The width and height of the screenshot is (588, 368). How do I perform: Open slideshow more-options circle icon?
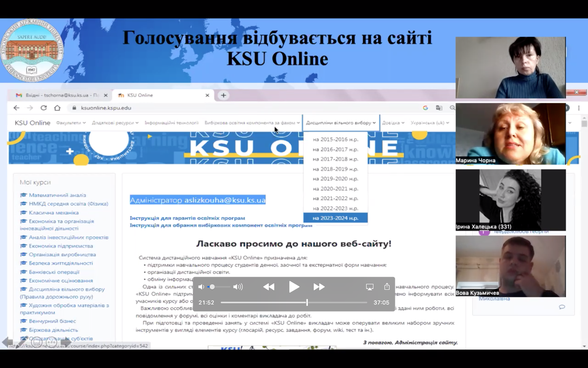(52, 342)
